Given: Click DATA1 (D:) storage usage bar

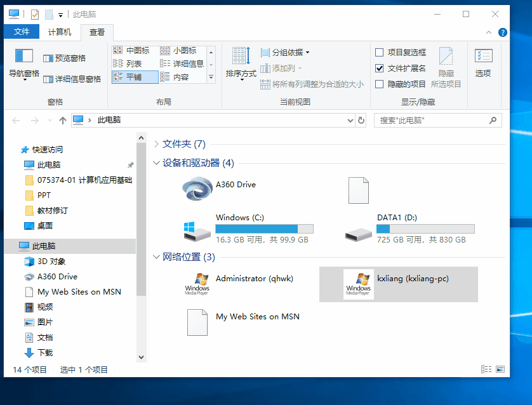Looking at the screenshot, I should pos(426,229).
